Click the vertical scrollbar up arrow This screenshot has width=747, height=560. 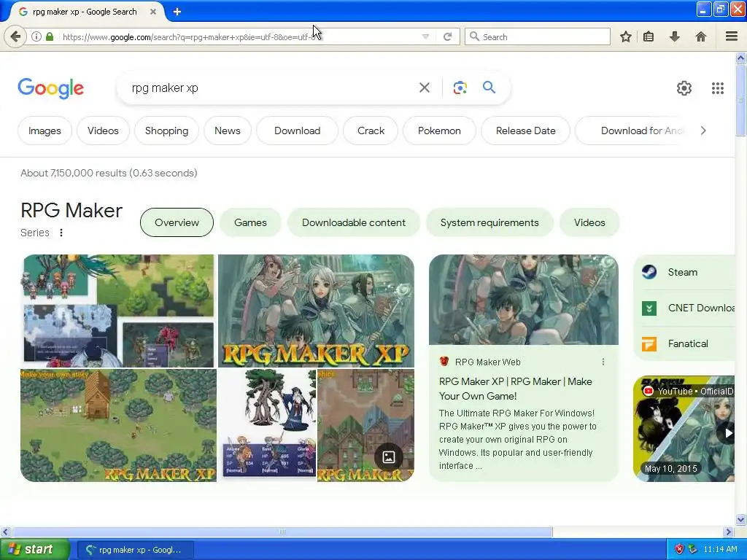pyautogui.click(x=741, y=58)
